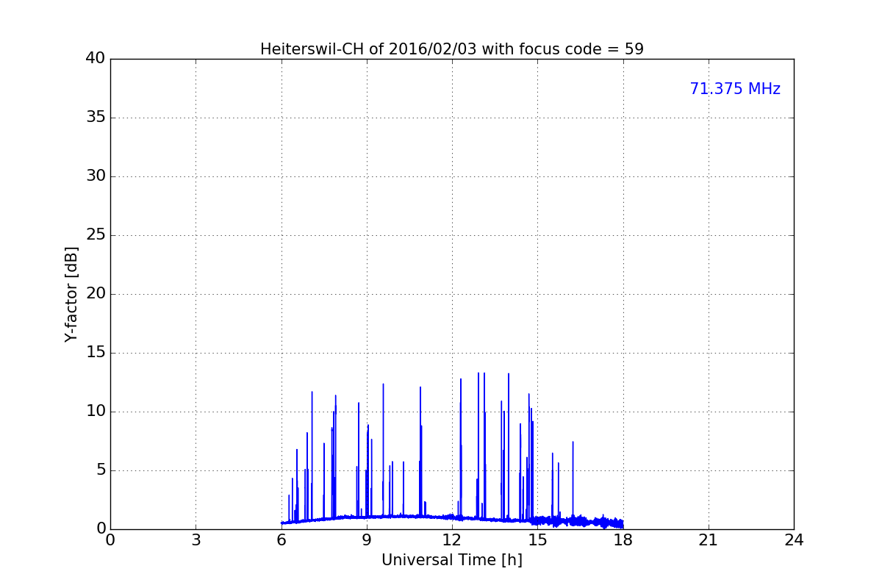Click y-axis tick label 5
The image size is (882, 588).
click(101, 470)
